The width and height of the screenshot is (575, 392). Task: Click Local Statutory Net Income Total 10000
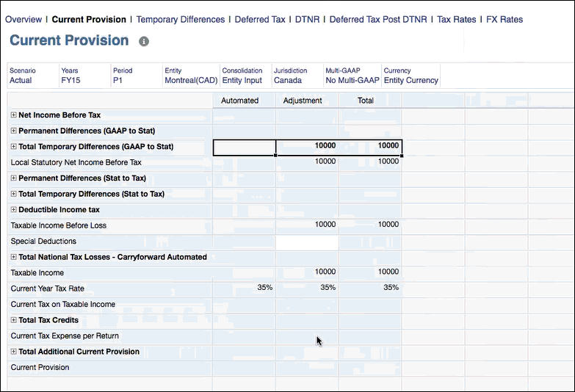pos(370,163)
